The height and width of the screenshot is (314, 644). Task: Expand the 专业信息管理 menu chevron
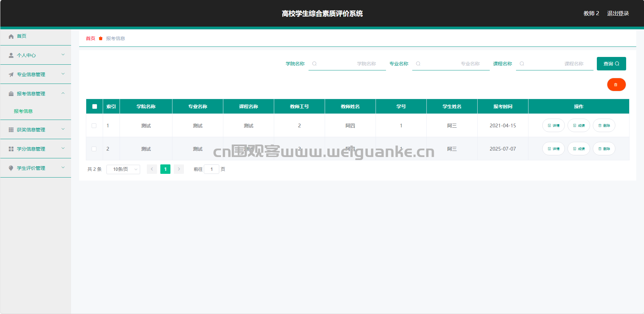click(x=63, y=74)
